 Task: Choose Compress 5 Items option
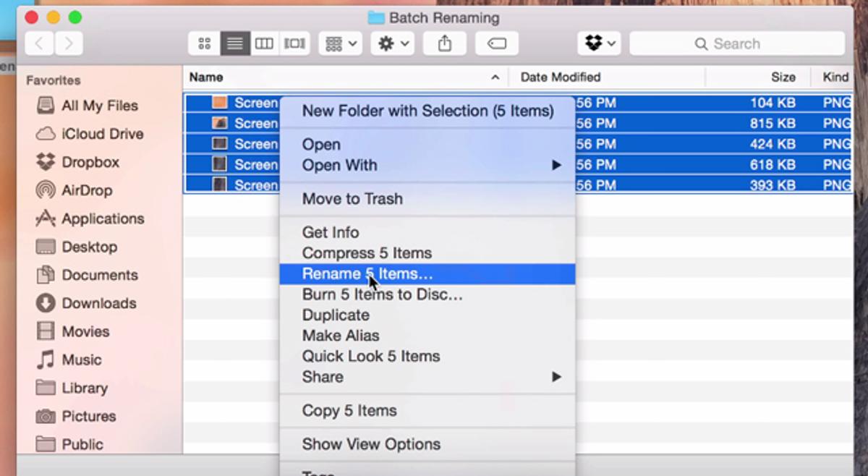pyautogui.click(x=367, y=253)
